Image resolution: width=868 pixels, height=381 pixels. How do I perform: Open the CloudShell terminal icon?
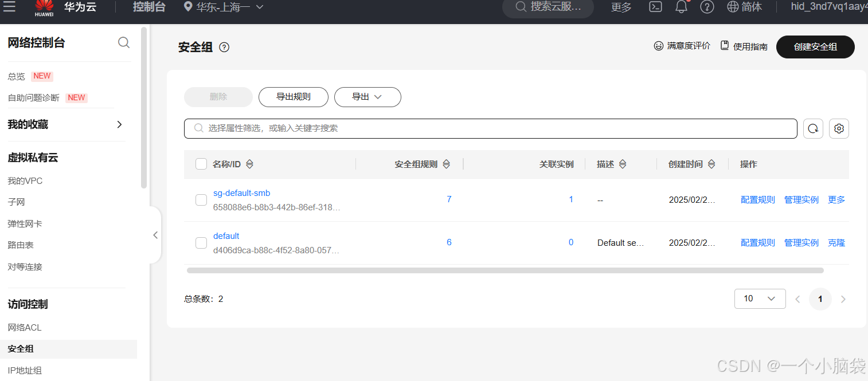[655, 7]
